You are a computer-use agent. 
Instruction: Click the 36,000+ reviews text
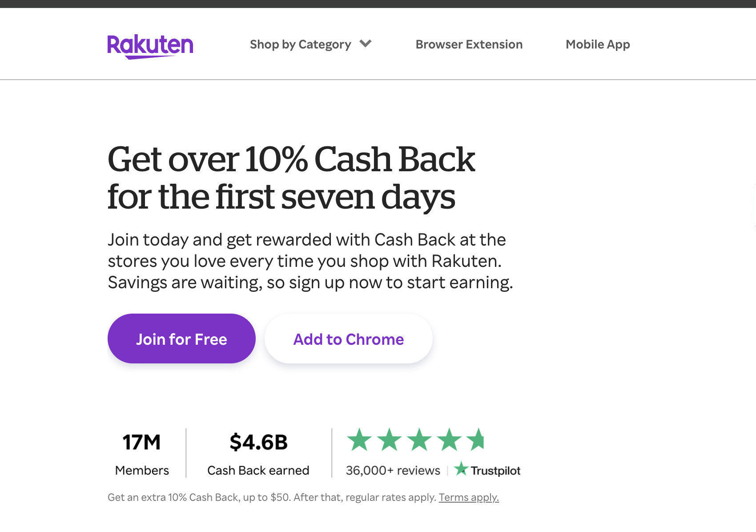coord(393,471)
